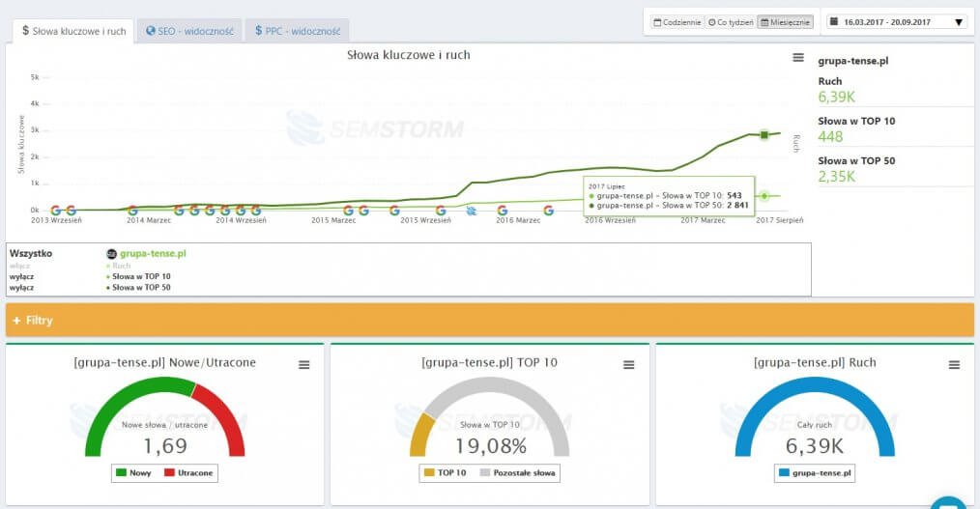Toggle Pozostałe słowa legend item
The height and width of the screenshot is (509, 980).
[x=517, y=472]
